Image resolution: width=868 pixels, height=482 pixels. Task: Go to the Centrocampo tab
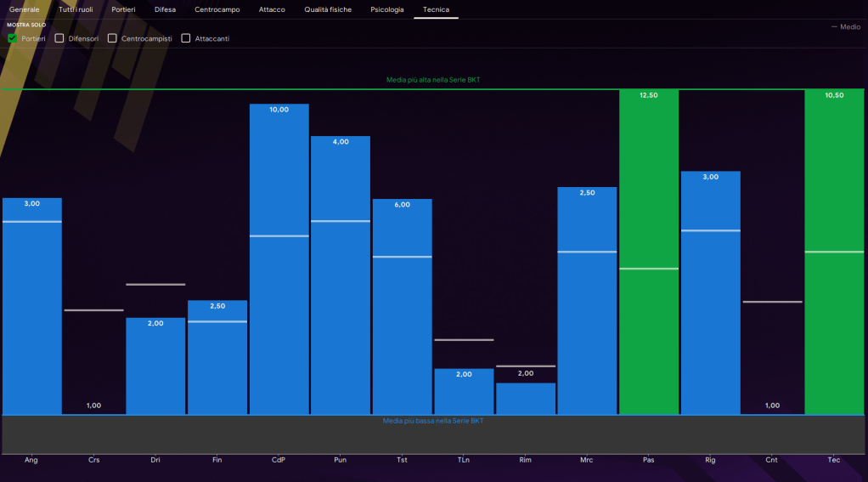coord(217,9)
